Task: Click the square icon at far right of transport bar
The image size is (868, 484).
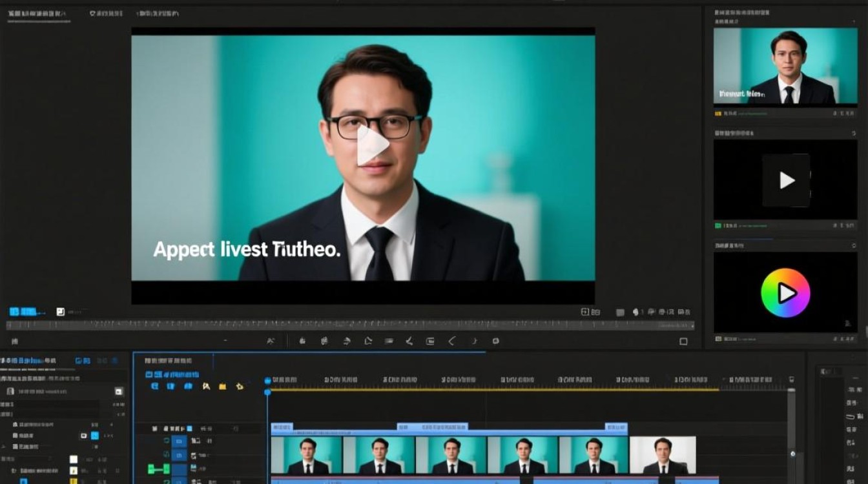Action: 683,341
